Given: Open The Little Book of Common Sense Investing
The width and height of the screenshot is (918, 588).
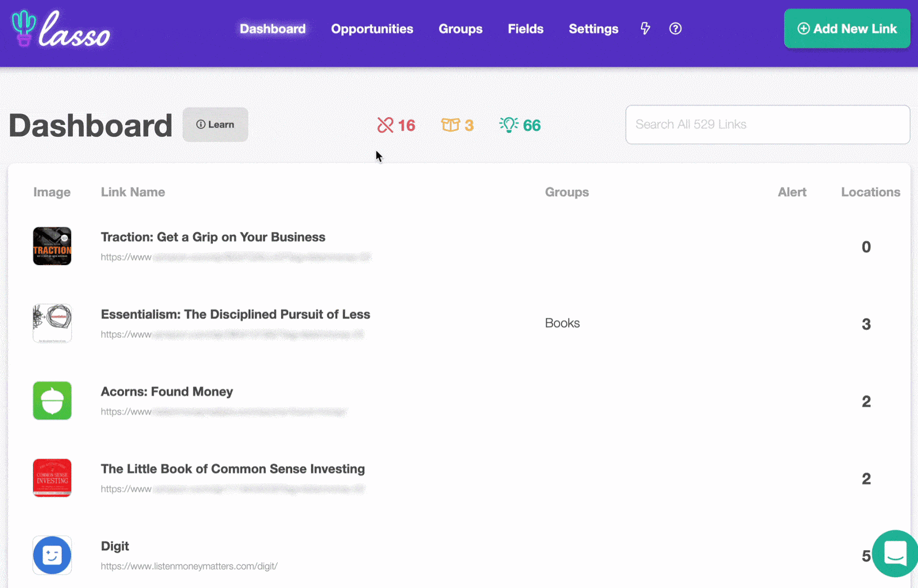Looking at the screenshot, I should [233, 469].
